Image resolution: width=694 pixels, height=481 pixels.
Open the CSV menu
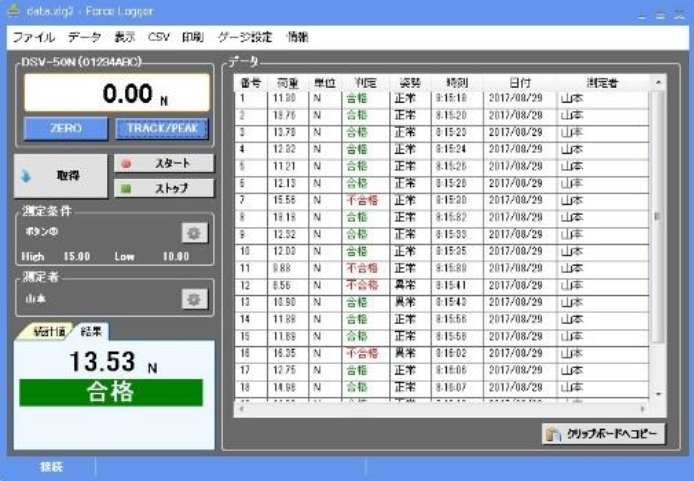coord(158,38)
